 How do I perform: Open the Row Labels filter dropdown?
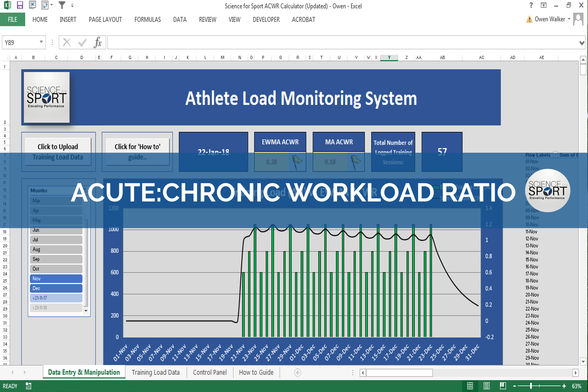(556, 155)
